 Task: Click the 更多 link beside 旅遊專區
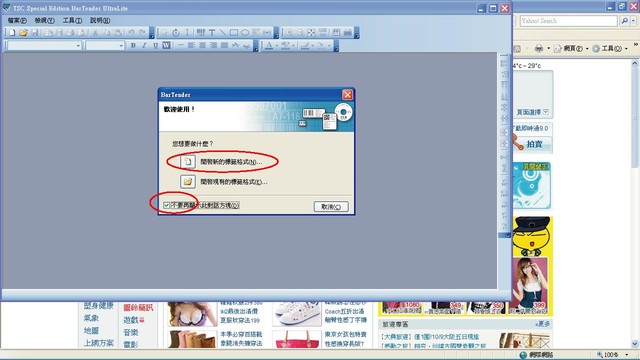pyautogui.click(x=543, y=324)
